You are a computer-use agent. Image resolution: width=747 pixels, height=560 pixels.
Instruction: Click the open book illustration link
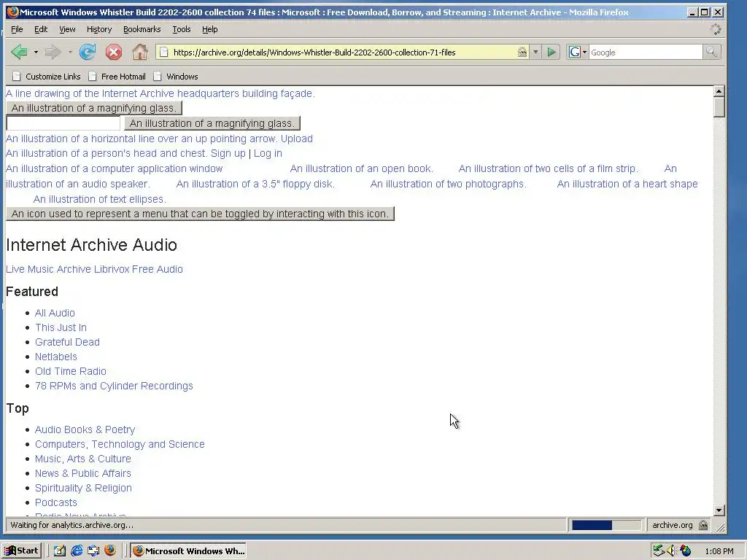click(362, 168)
